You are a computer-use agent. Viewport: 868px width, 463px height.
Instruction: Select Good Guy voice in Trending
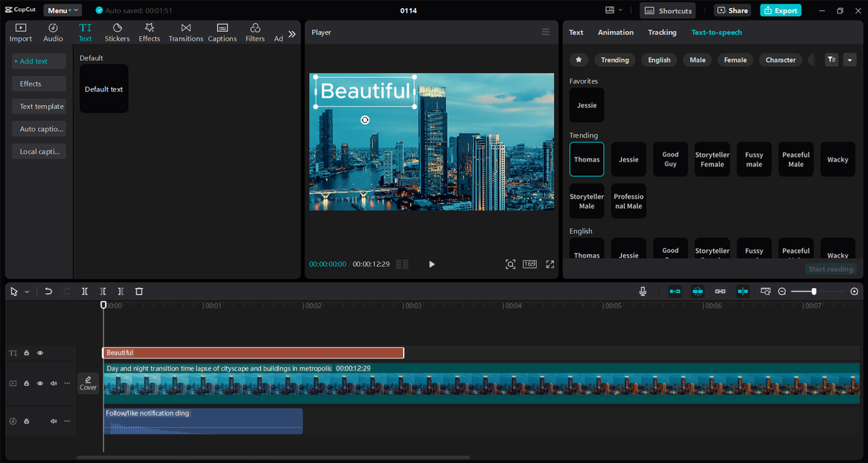coord(670,159)
